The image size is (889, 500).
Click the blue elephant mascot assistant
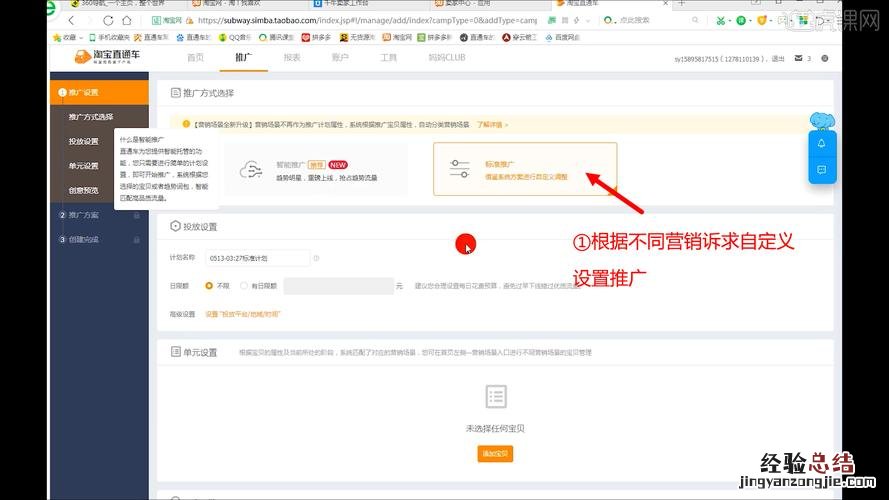tap(822, 121)
